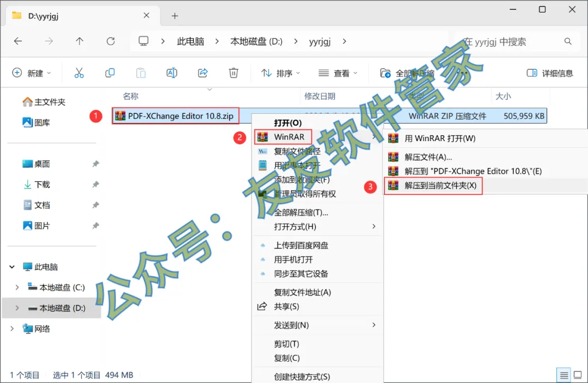The image size is (588, 383).
Task: Open 打开方式(H) submenu
Action: (316, 227)
